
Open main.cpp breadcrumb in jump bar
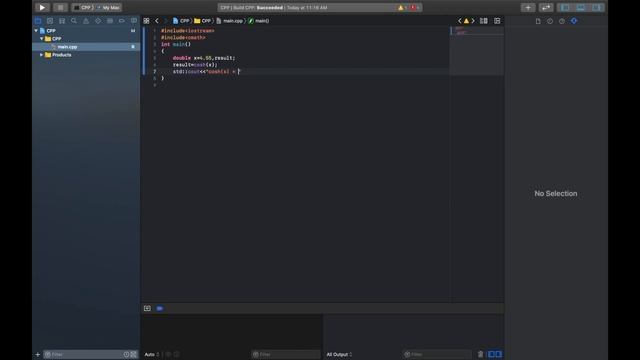(230, 21)
